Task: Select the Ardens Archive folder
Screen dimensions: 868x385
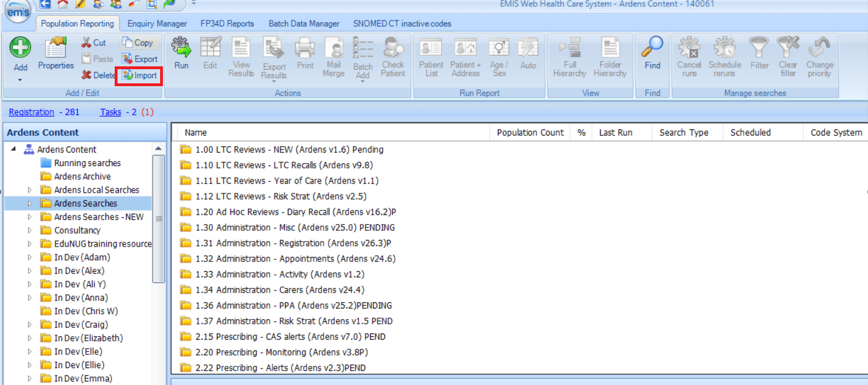Action: point(82,176)
